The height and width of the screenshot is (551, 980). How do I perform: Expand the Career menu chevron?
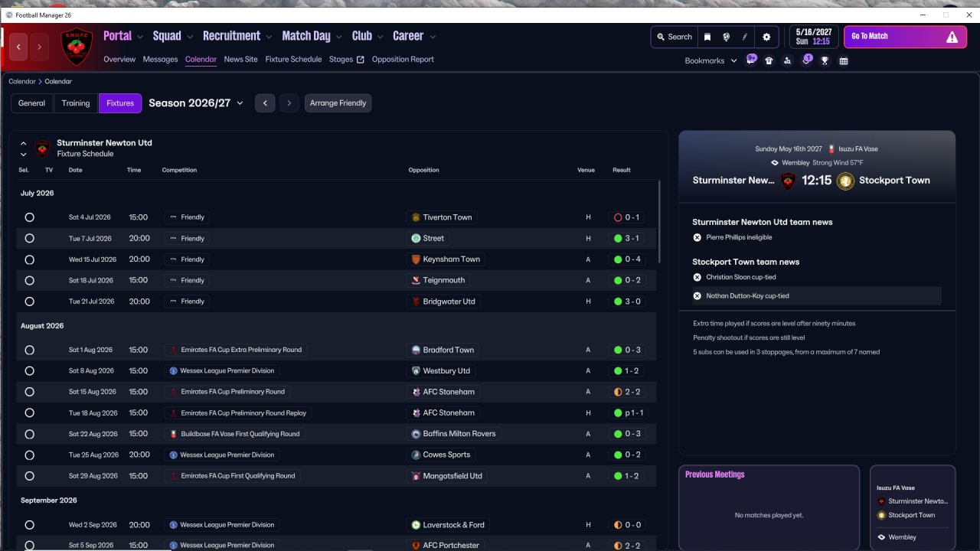433,36
